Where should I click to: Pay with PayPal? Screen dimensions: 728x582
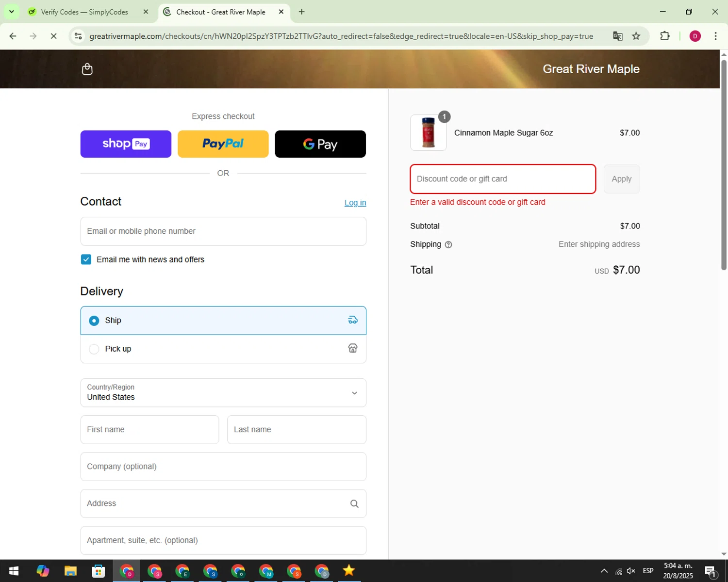click(223, 144)
